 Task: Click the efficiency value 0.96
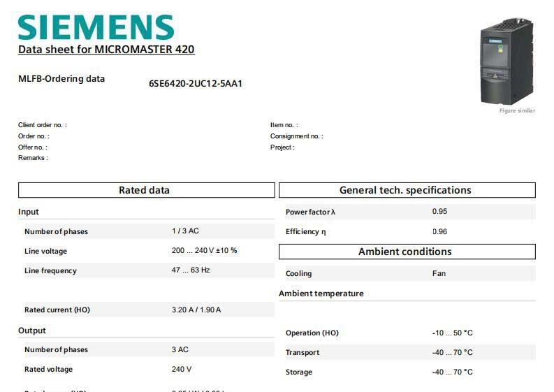[439, 231]
